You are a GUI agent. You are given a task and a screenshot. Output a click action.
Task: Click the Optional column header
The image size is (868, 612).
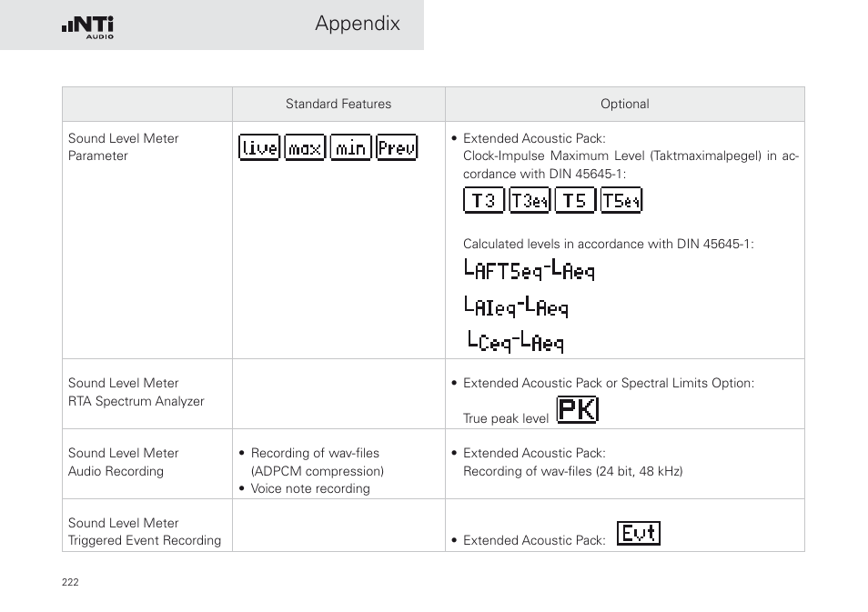tap(625, 104)
